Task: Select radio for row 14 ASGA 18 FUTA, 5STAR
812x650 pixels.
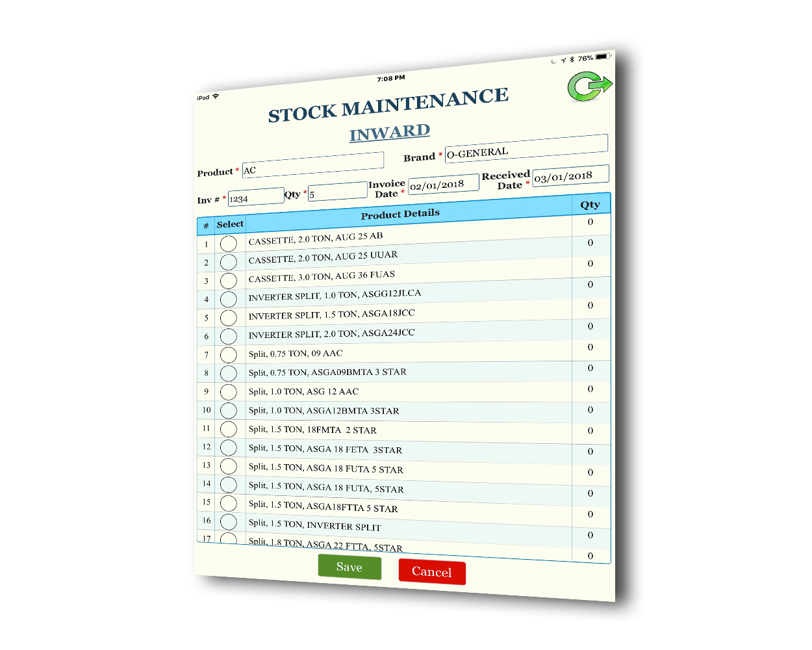Action: [228, 484]
